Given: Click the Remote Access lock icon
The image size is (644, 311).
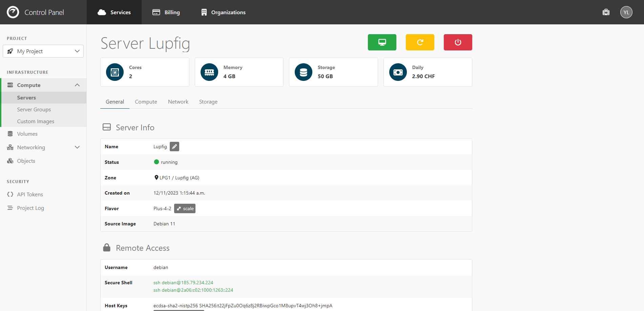Looking at the screenshot, I should tap(107, 247).
